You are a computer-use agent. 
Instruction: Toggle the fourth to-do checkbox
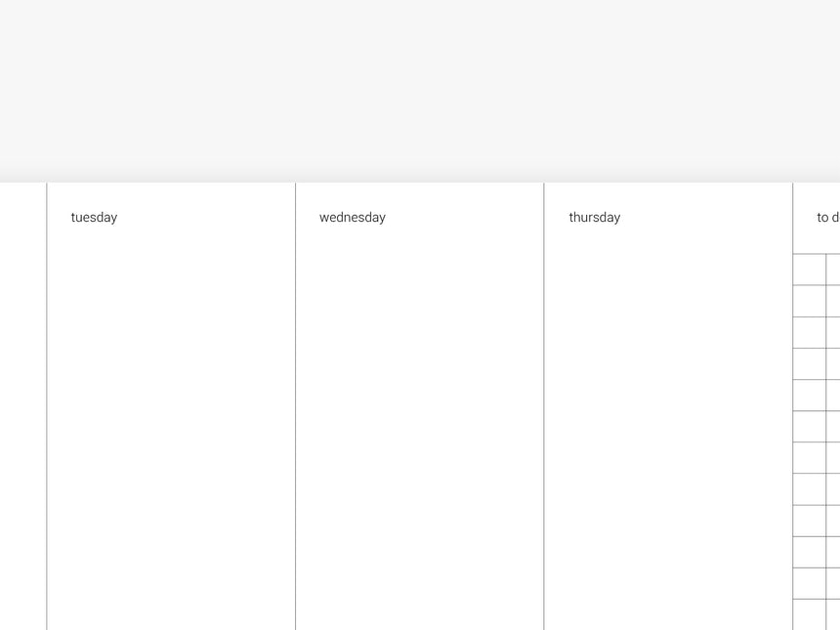[x=810, y=363]
